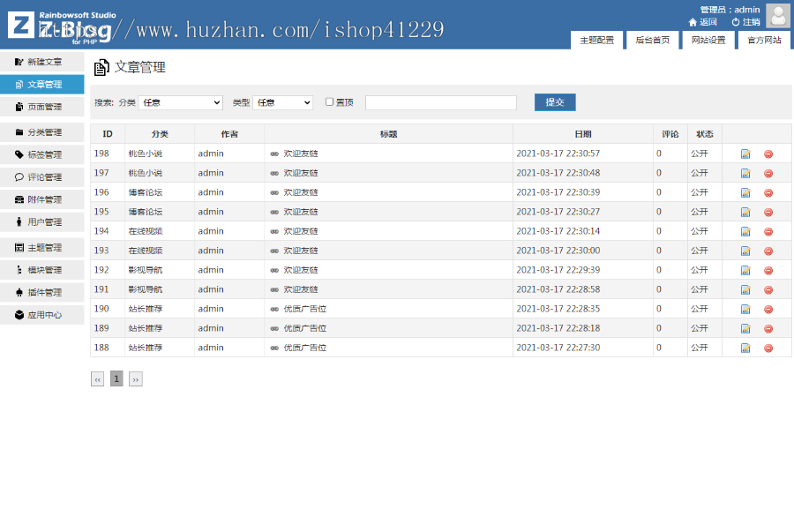Viewport: 794px width, 532px height.
Task: Click the edit icon for article 197
Action: (745, 173)
